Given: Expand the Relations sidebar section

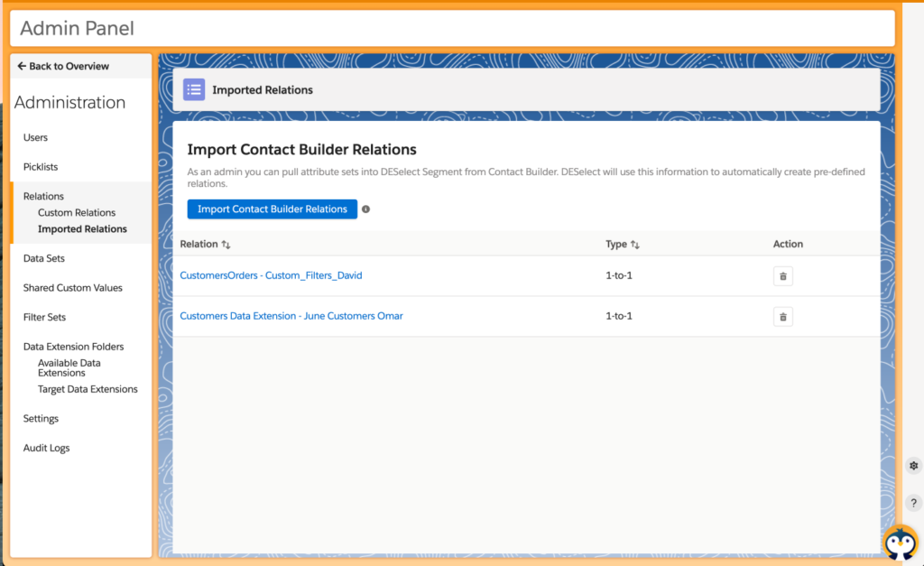Looking at the screenshot, I should pyautogui.click(x=43, y=196).
